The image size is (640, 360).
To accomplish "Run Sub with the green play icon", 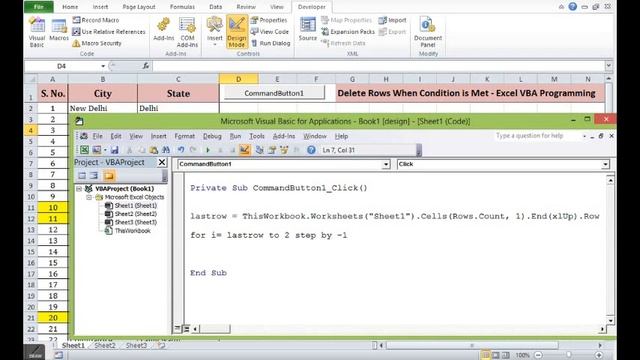I will coord(208,150).
